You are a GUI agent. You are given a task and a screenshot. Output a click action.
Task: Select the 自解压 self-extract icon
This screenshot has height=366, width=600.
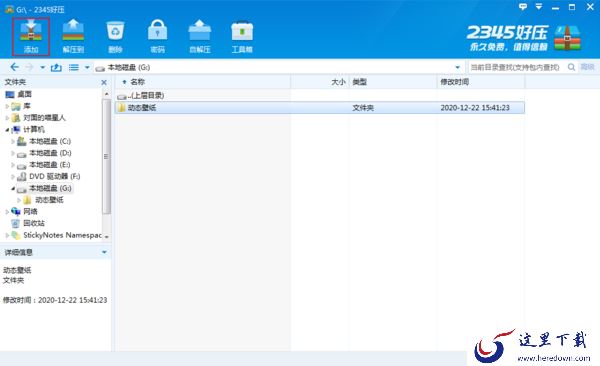tap(200, 36)
